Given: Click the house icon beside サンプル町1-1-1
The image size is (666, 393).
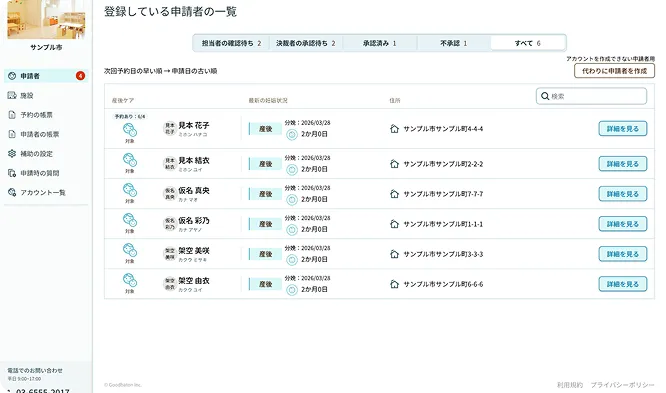Looking at the screenshot, I should point(394,224).
